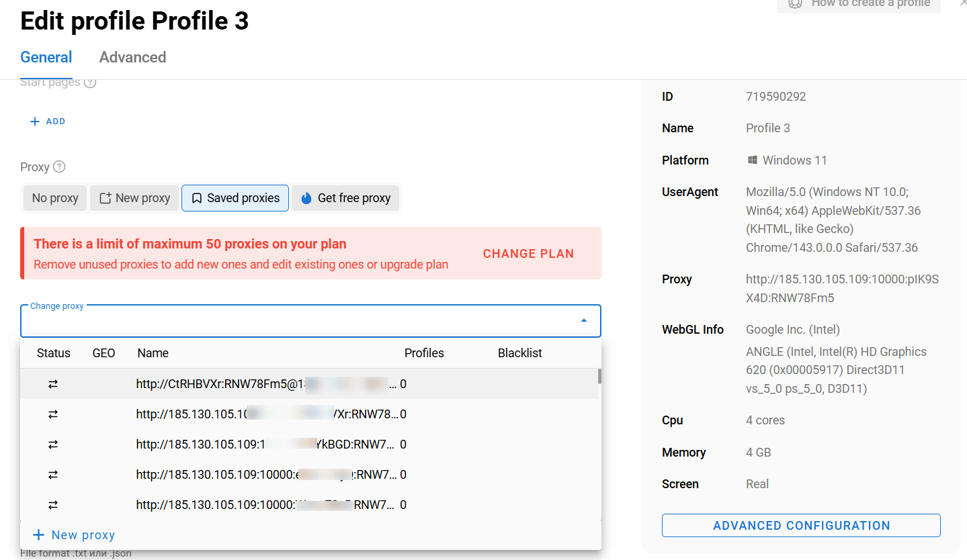Click the plus icon beside New proxy link
The image size is (967, 560).
39,535
